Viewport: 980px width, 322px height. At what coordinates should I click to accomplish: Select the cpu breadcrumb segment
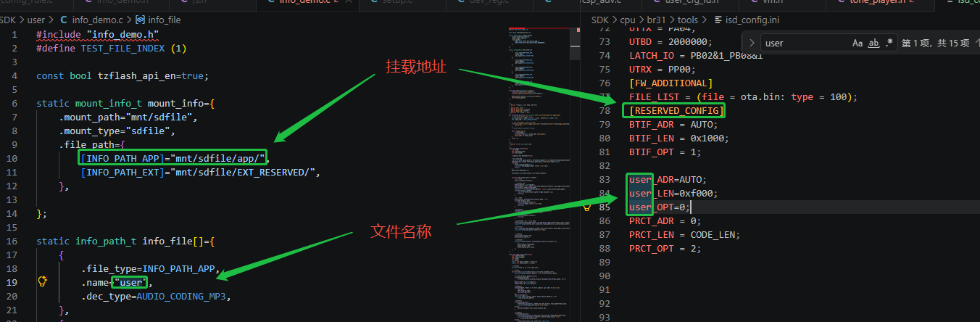626,20
